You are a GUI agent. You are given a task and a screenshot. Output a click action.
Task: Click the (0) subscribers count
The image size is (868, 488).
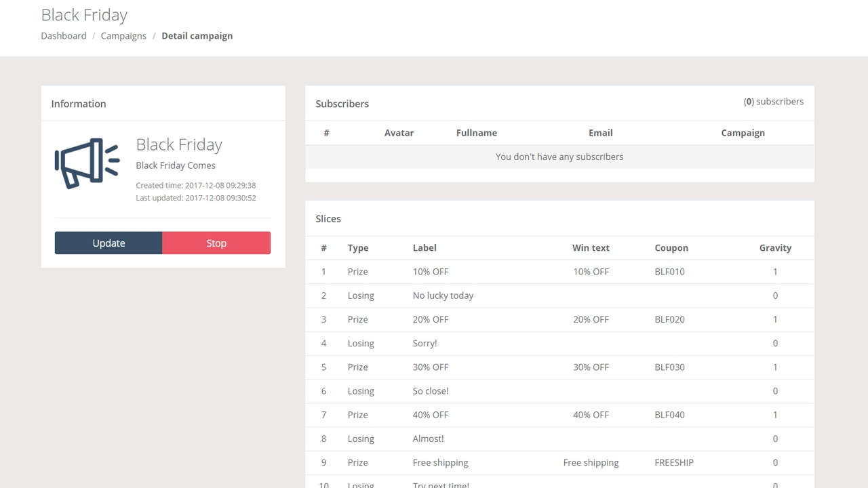tap(774, 102)
